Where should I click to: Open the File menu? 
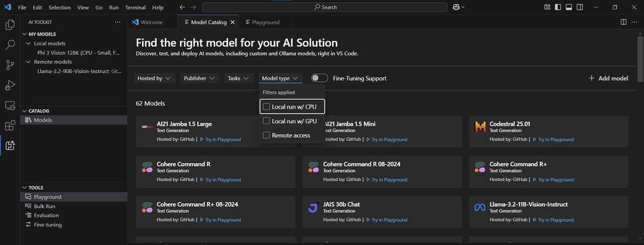point(22,7)
